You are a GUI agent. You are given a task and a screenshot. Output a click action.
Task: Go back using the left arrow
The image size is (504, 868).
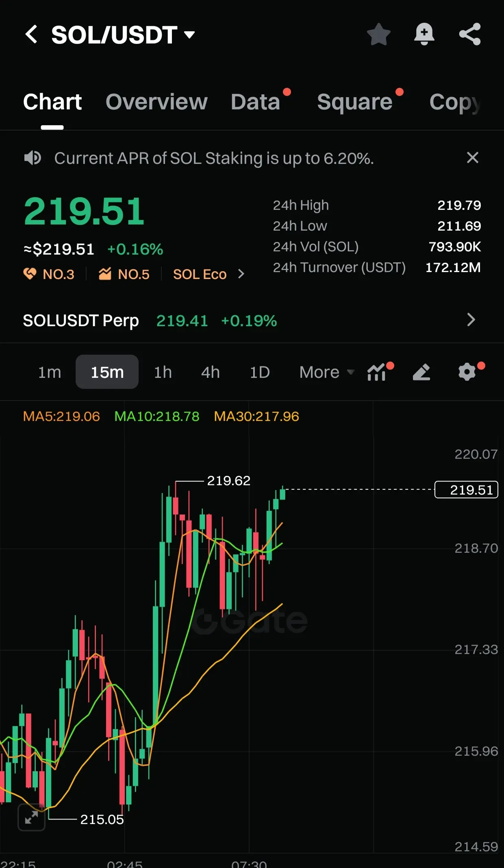(31, 34)
